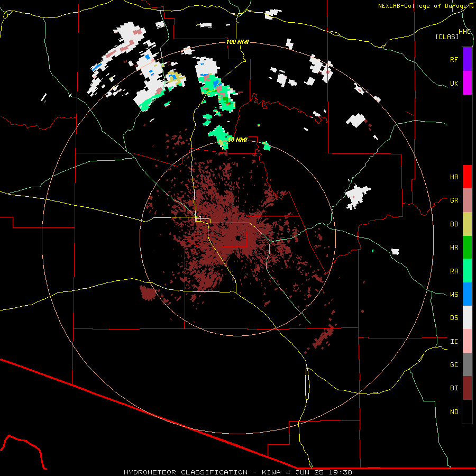Click the white DS legend swatch
Image resolution: width=476 pixels, height=476 pixels.
(467, 317)
